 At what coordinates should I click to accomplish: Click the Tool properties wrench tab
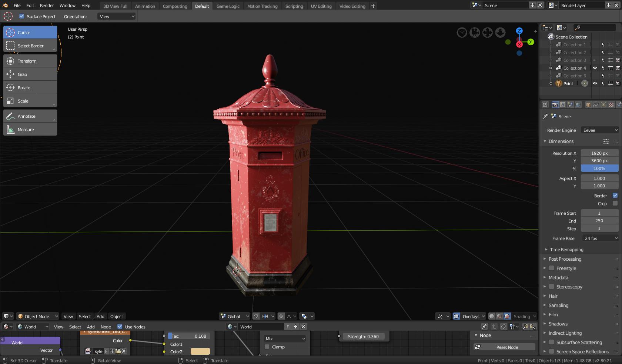pyautogui.click(x=545, y=105)
